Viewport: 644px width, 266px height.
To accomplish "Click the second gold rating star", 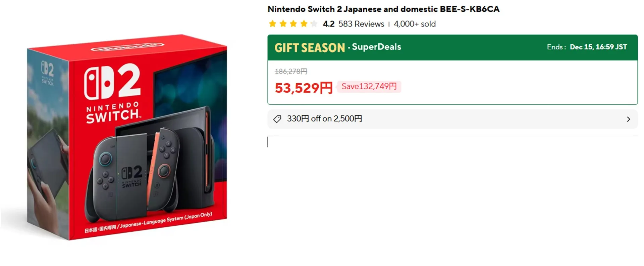I will [283, 24].
